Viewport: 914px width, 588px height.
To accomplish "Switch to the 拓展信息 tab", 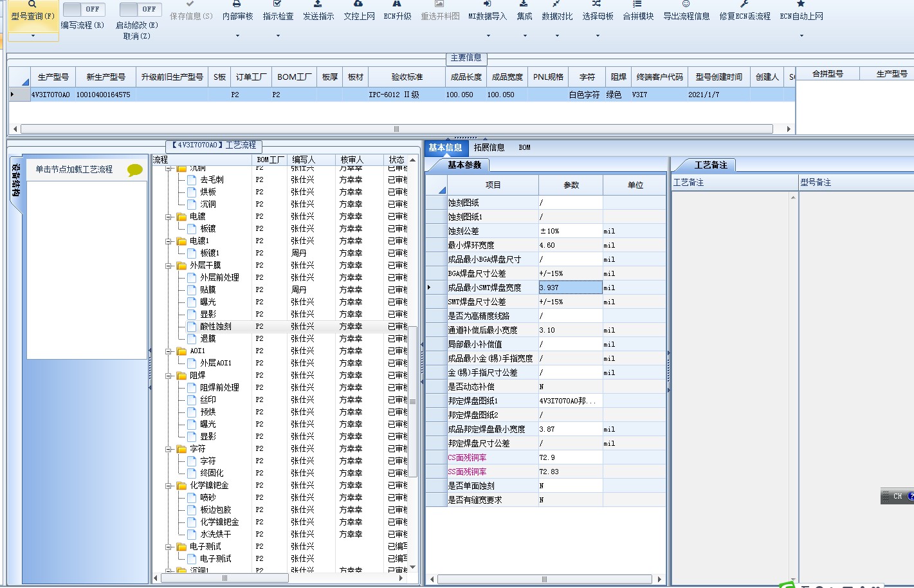I will click(489, 148).
